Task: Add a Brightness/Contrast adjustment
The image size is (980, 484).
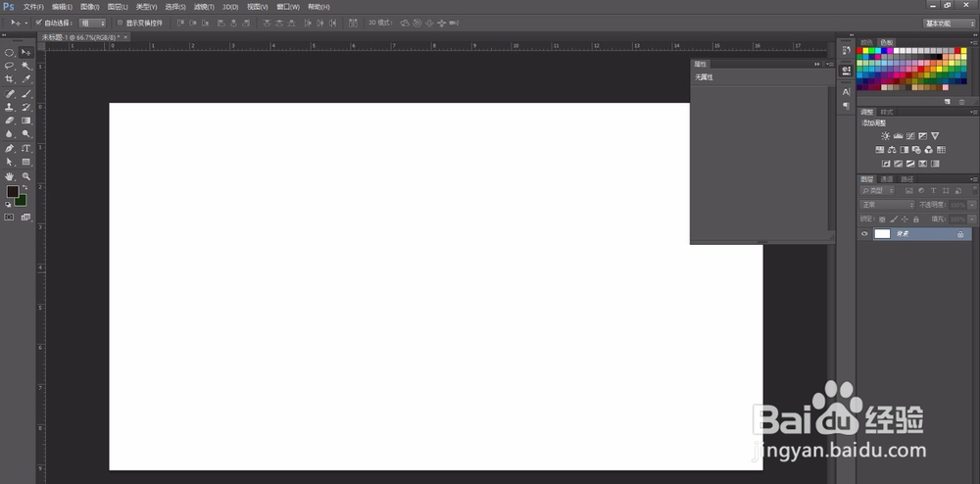Action: 885,136
